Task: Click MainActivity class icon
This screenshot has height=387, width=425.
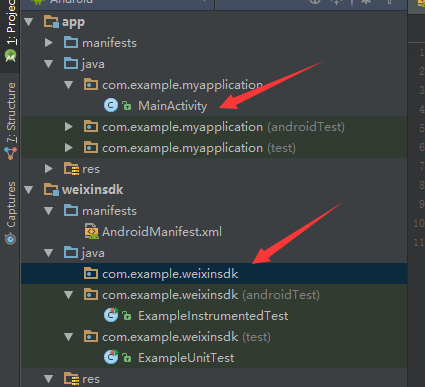Action: click(x=111, y=106)
